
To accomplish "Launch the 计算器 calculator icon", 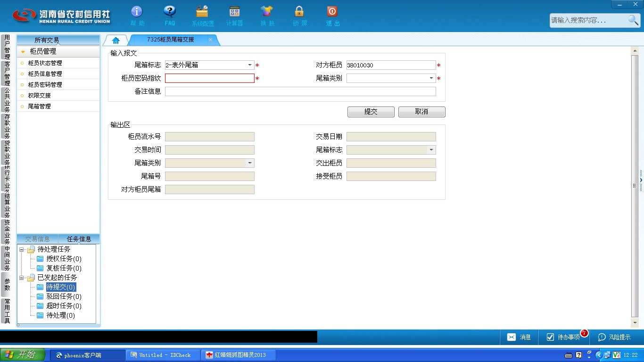I will click(234, 12).
